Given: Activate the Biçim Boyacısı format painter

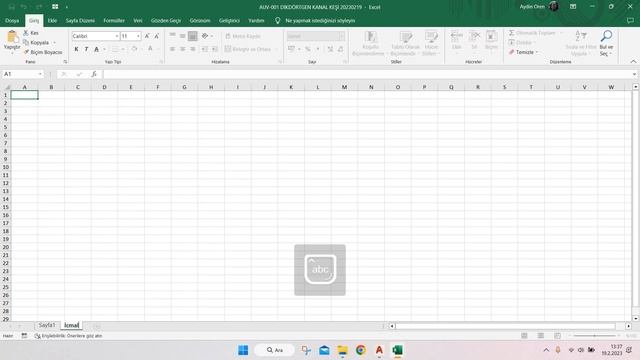Looking at the screenshot, I should (43, 52).
